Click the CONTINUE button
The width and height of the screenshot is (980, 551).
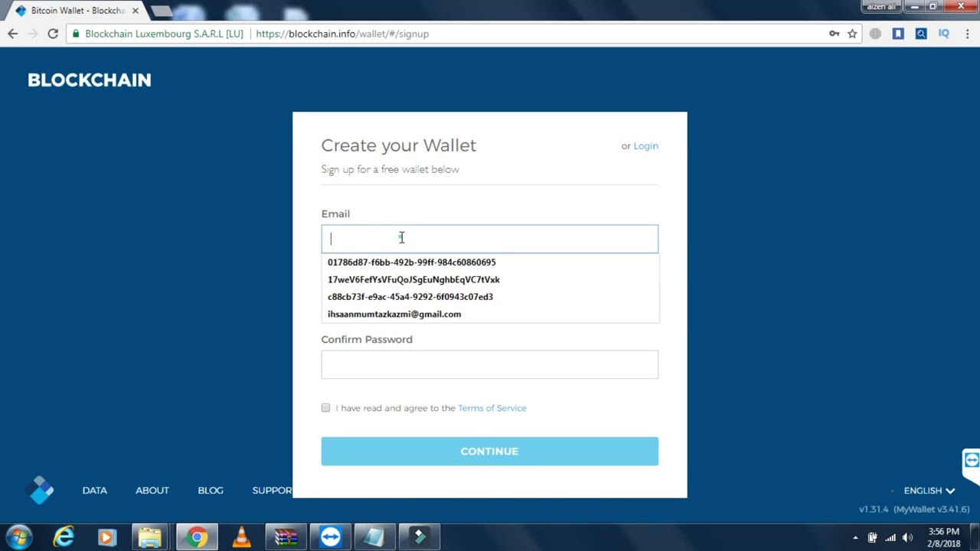pos(489,452)
